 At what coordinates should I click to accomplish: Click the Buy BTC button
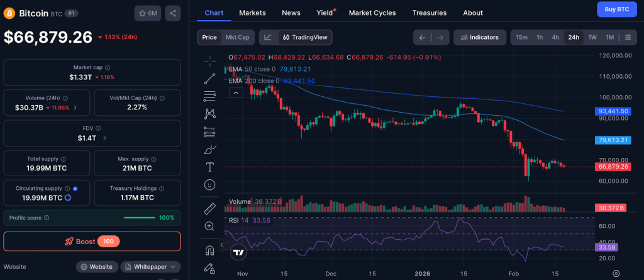[x=616, y=9]
